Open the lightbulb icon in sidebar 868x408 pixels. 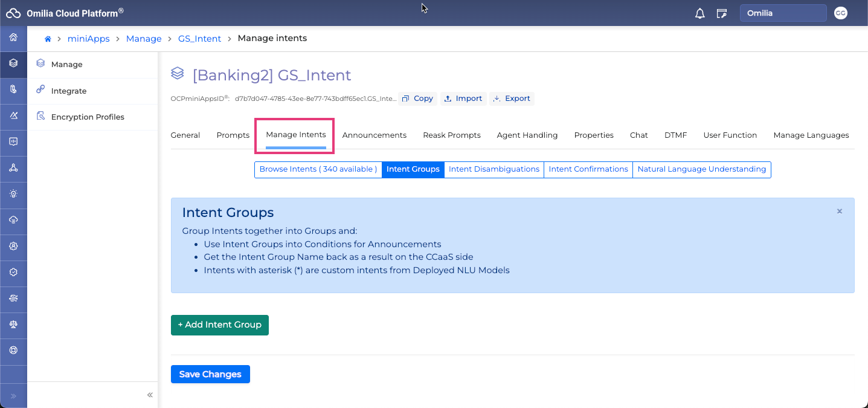tap(13, 193)
